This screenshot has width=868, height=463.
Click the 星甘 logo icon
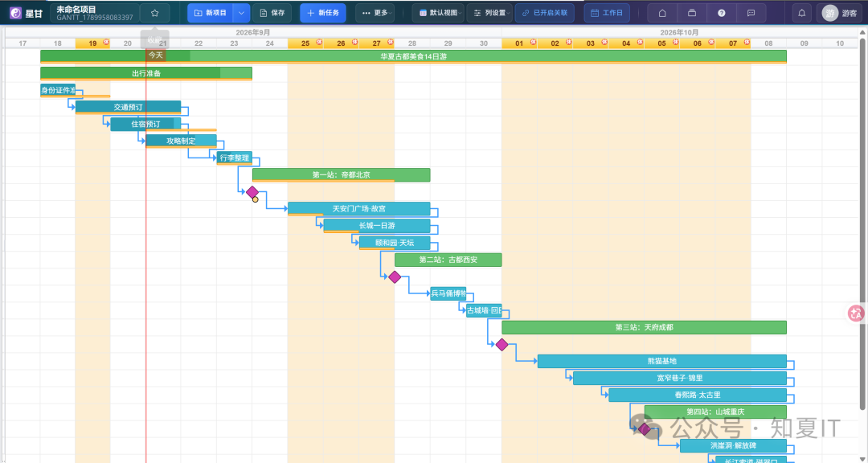pyautogui.click(x=16, y=13)
